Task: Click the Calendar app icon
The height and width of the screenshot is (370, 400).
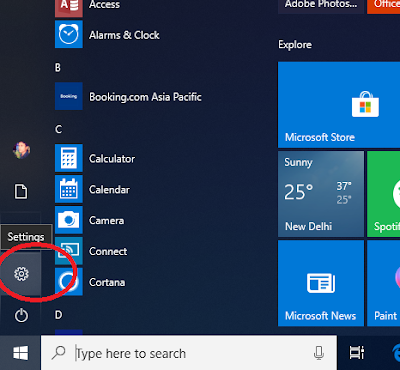Action: 69,189
